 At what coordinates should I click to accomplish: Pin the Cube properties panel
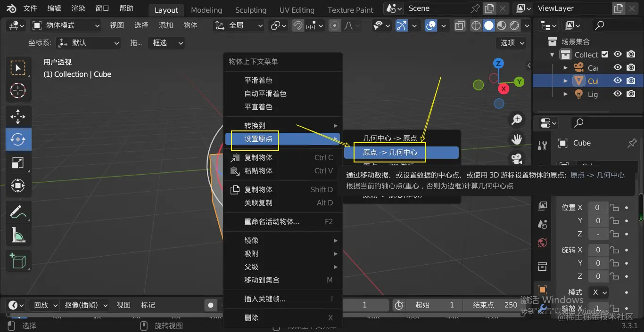click(x=632, y=143)
